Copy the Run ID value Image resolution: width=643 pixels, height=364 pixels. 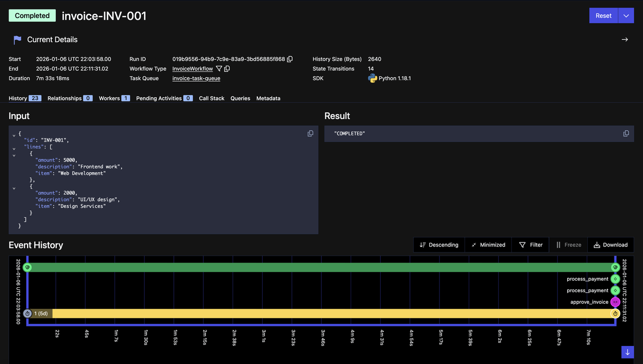click(x=290, y=59)
